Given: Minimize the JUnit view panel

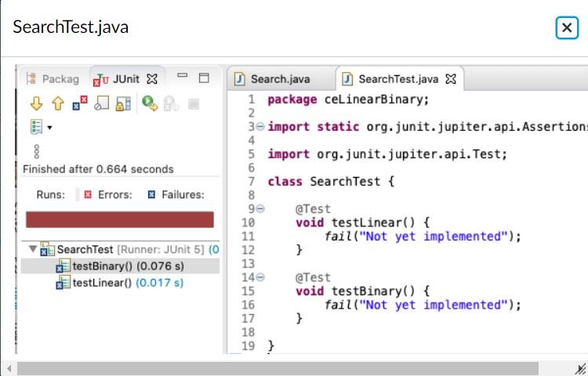Looking at the screenshot, I should (x=182, y=75).
